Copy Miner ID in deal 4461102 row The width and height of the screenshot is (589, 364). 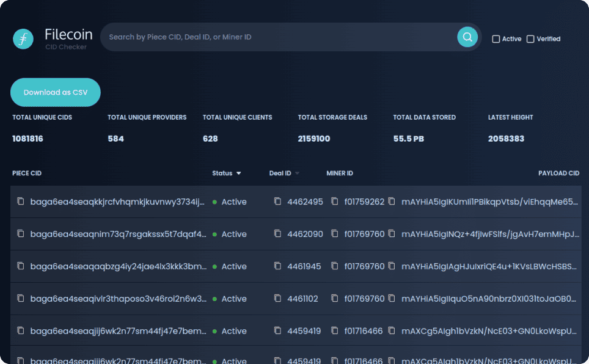(335, 298)
